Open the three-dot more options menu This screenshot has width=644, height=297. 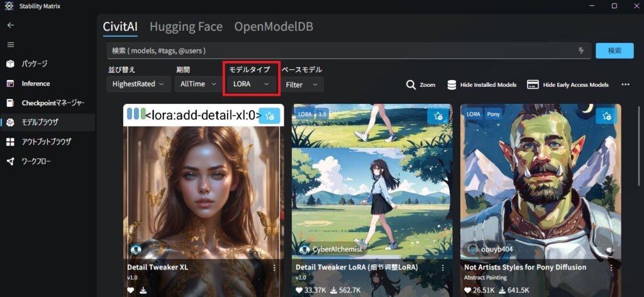625,85
